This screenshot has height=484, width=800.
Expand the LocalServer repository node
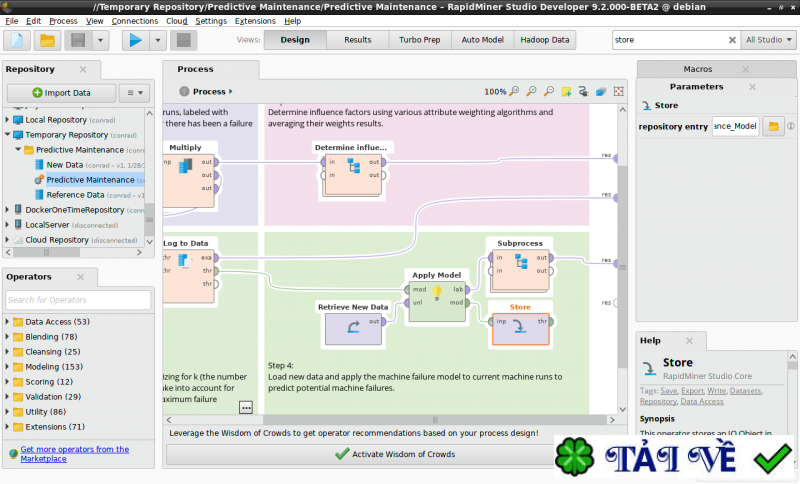(x=7, y=224)
